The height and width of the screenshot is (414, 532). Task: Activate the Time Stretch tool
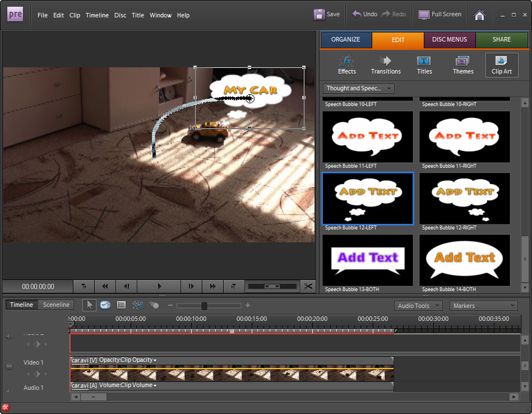[105, 305]
